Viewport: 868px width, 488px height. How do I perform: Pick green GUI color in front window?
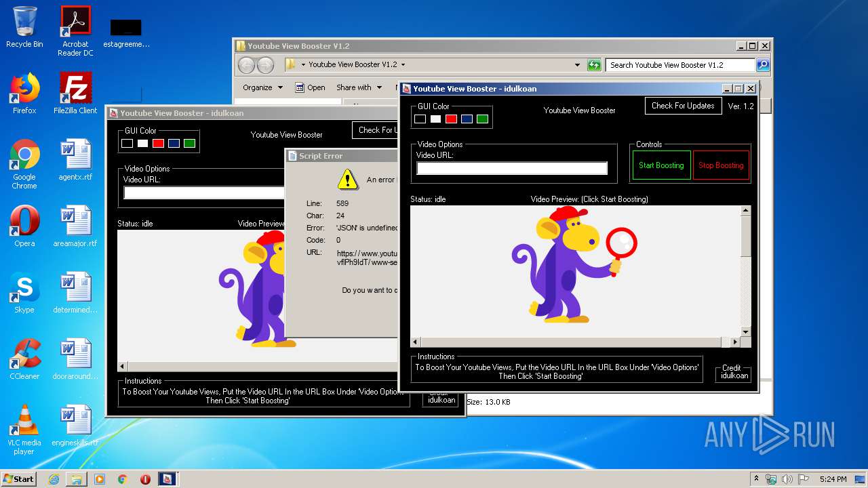pyautogui.click(x=482, y=119)
